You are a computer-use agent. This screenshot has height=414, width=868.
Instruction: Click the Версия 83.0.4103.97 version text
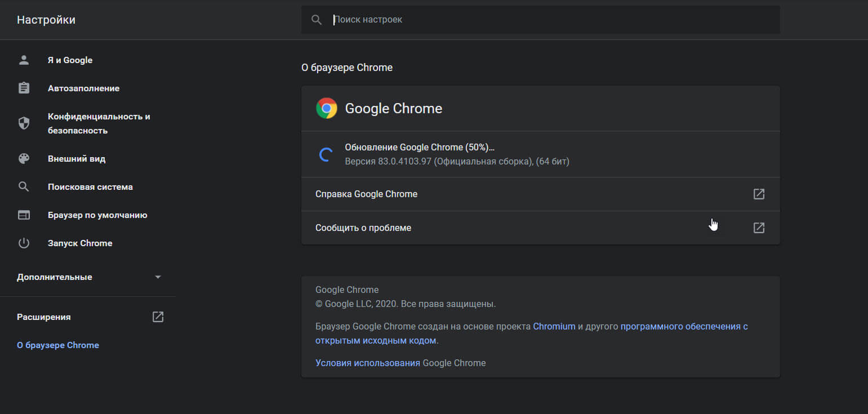coord(457,162)
